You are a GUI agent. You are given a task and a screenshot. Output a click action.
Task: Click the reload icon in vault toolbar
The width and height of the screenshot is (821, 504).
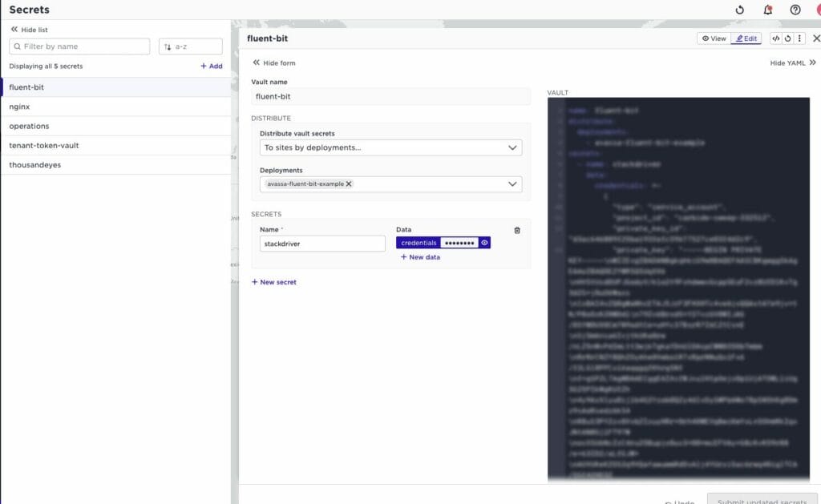click(787, 38)
